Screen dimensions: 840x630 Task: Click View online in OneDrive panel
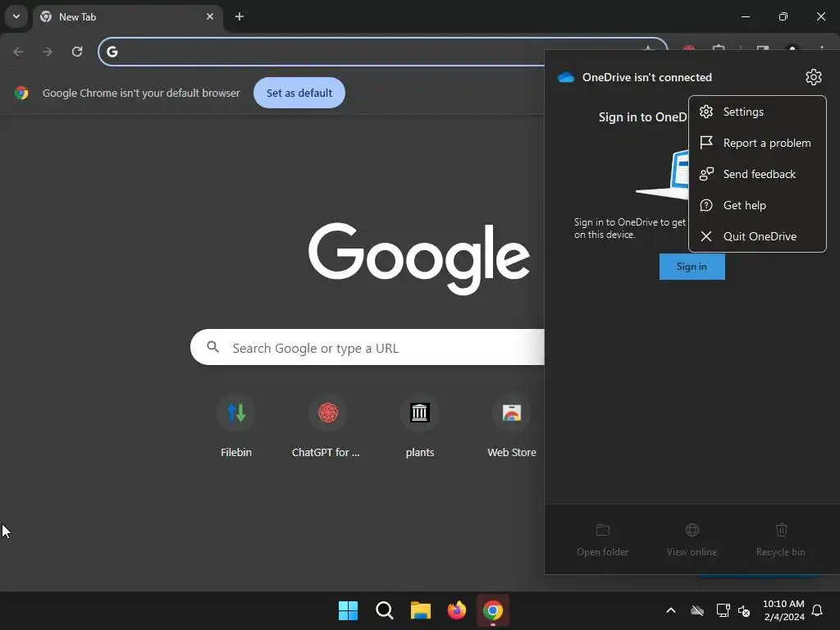pos(692,540)
